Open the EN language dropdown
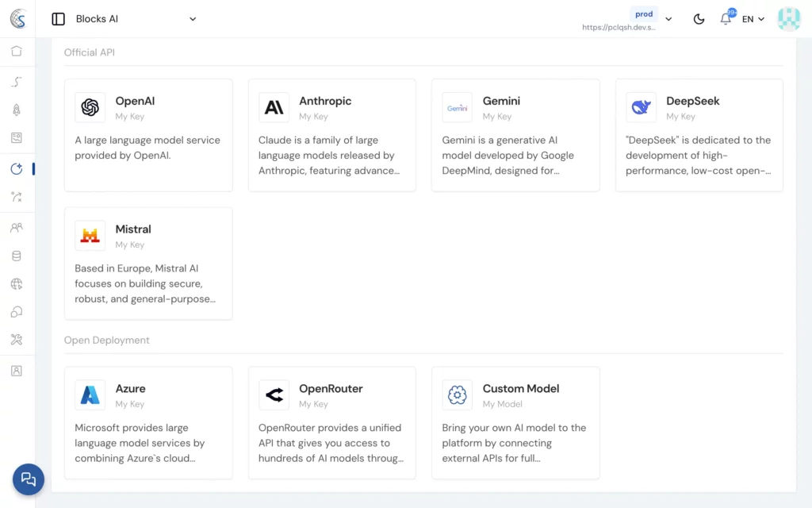This screenshot has height=508, width=812. click(753, 19)
